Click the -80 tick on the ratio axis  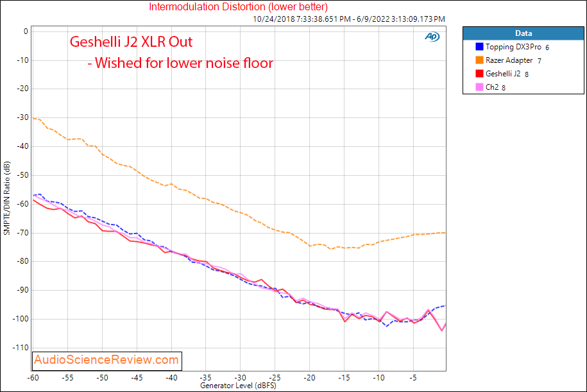point(23,261)
